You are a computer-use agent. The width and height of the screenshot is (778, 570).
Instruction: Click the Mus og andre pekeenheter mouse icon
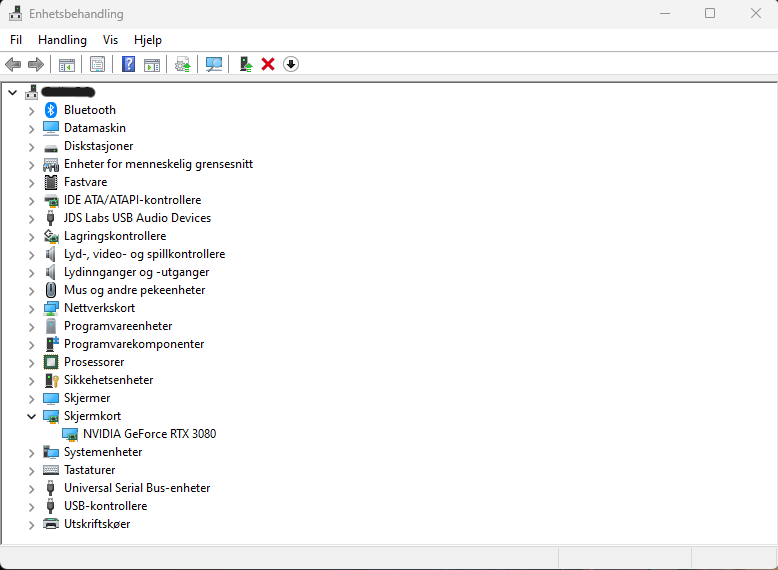[51, 290]
